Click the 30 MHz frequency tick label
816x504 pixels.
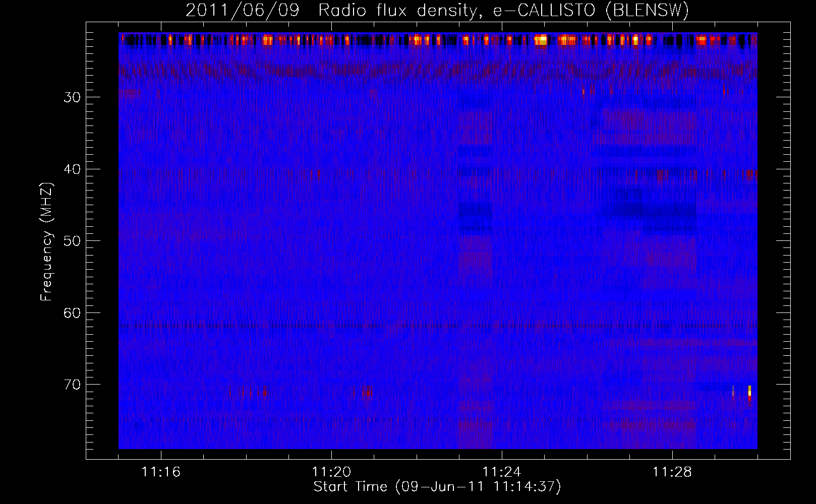coord(72,97)
